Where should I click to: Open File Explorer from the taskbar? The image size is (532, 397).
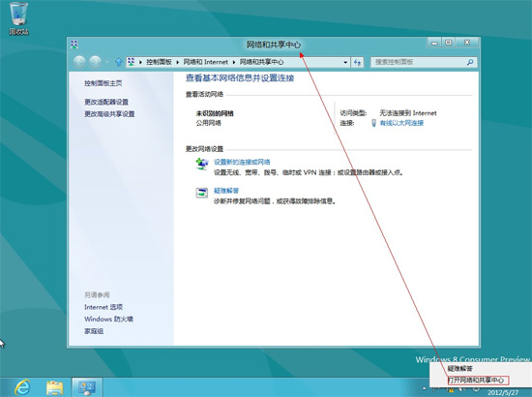(x=54, y=388)
